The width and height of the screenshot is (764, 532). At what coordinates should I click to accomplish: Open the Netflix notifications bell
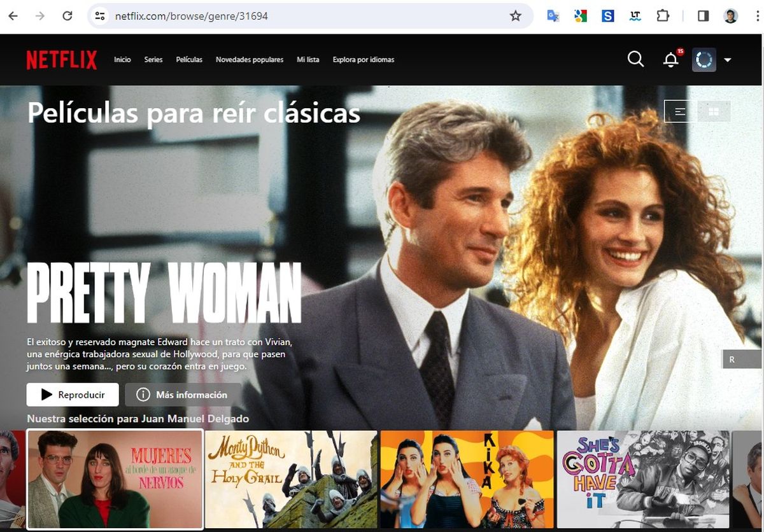pos(670,60)
